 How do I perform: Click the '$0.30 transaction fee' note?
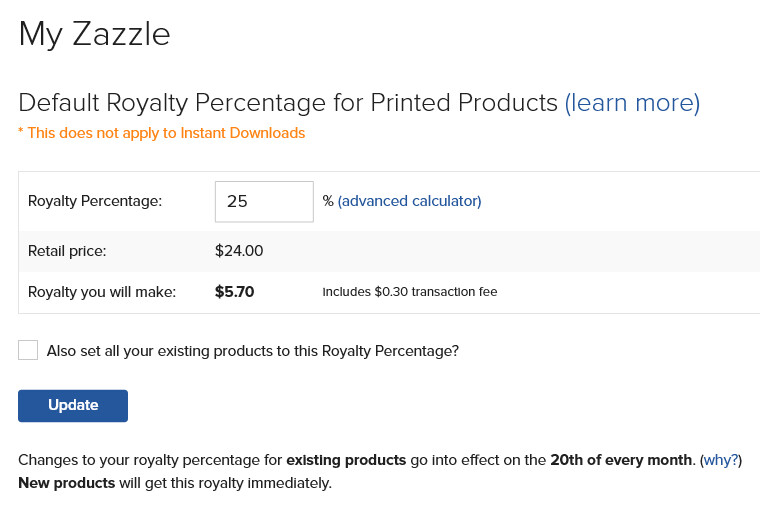[410, 292]
